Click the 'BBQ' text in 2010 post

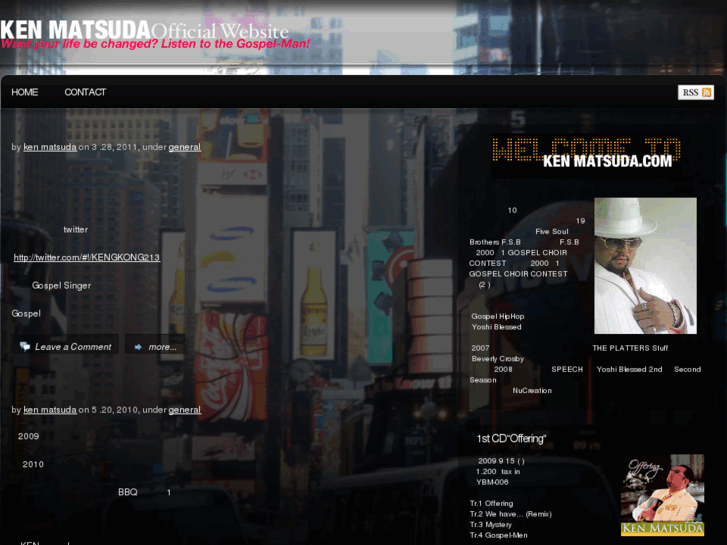tap(128, 492)
